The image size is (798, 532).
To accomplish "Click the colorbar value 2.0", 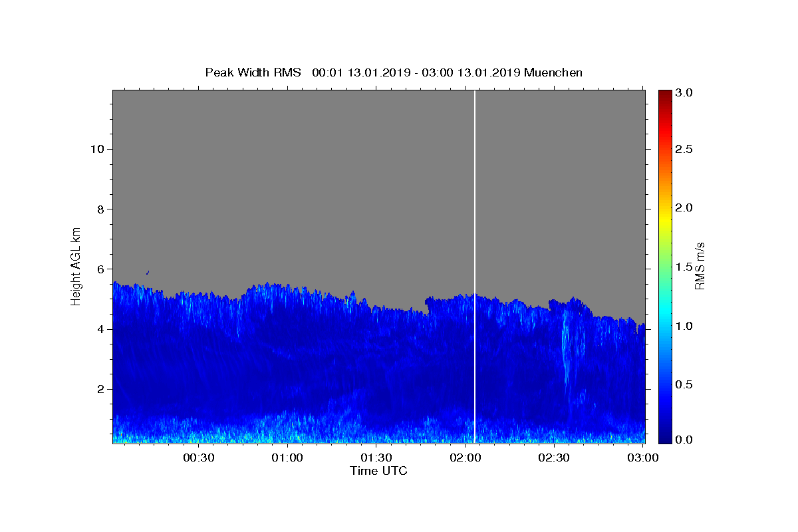I will click(x=684, y=207).
